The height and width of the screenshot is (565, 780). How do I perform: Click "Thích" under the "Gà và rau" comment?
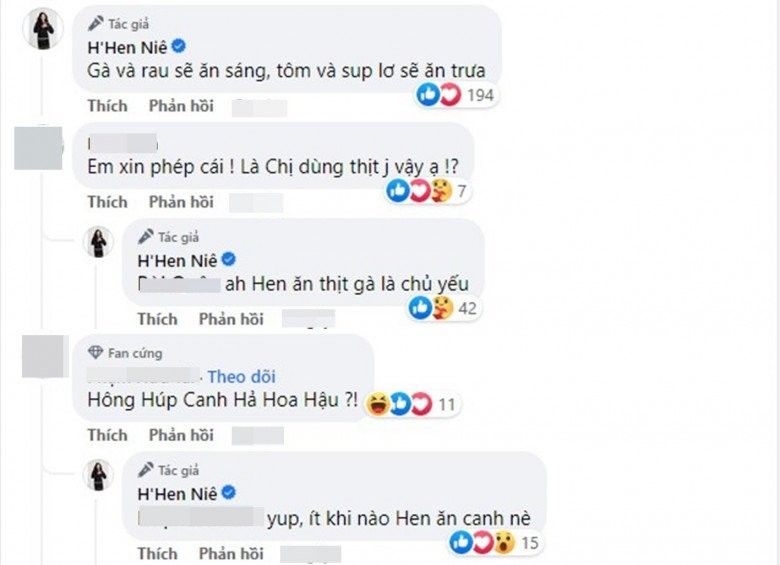tap(107, 105)
